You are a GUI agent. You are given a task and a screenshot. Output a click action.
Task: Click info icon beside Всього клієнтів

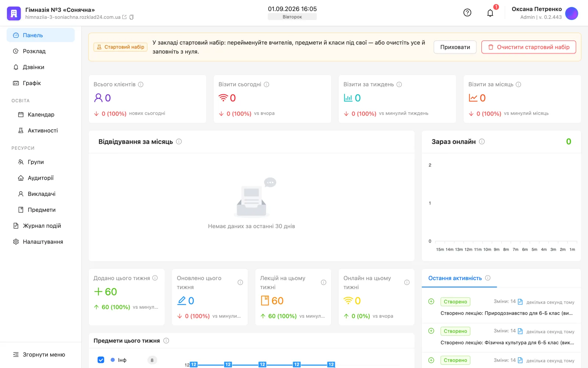click(x=141, y=84)
